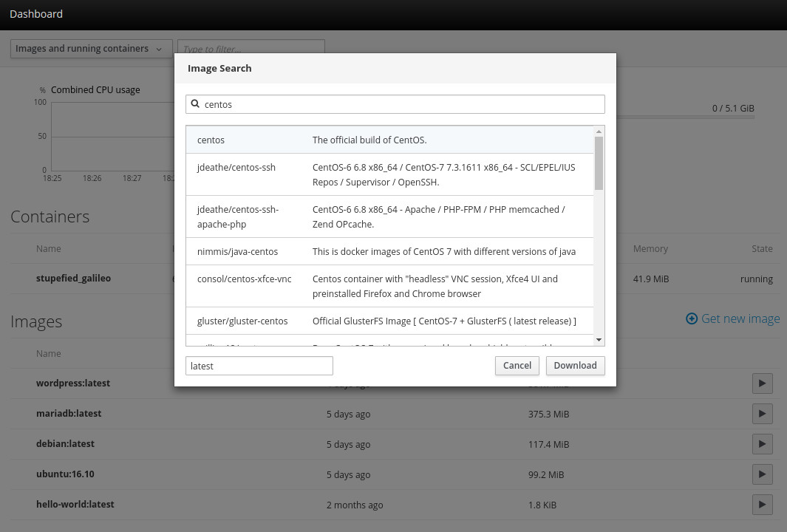Click the mariadb:latest image name

[x=69, y=413]
